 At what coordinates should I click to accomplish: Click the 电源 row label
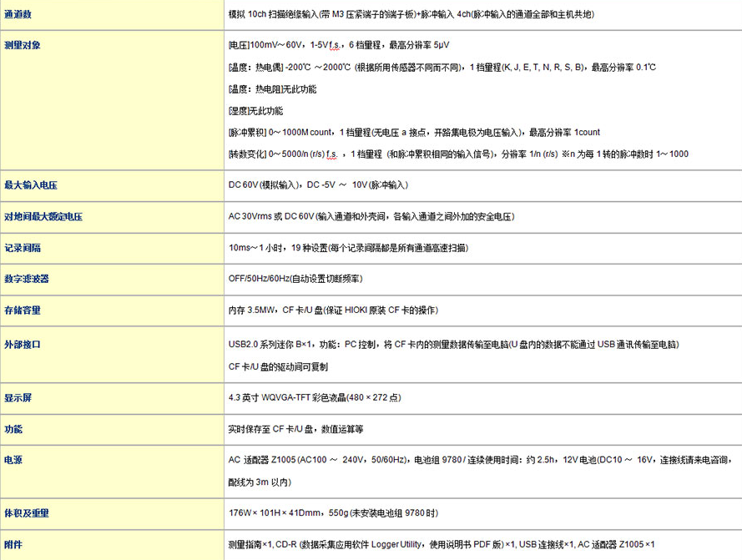coord(13,460)
